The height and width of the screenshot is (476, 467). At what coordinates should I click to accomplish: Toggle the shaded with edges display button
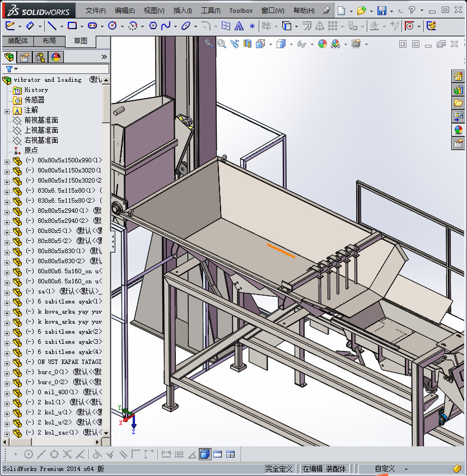205,454
